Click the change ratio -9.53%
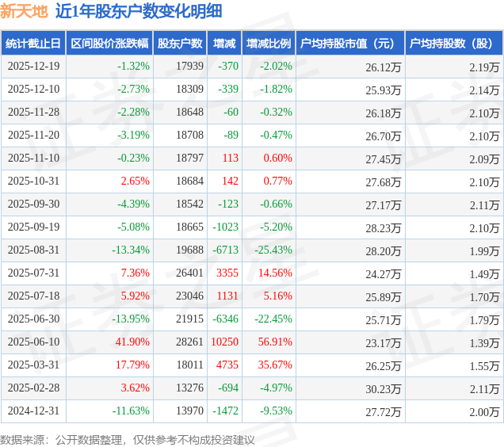Screen dimensions: 504x447 point(276,411)
